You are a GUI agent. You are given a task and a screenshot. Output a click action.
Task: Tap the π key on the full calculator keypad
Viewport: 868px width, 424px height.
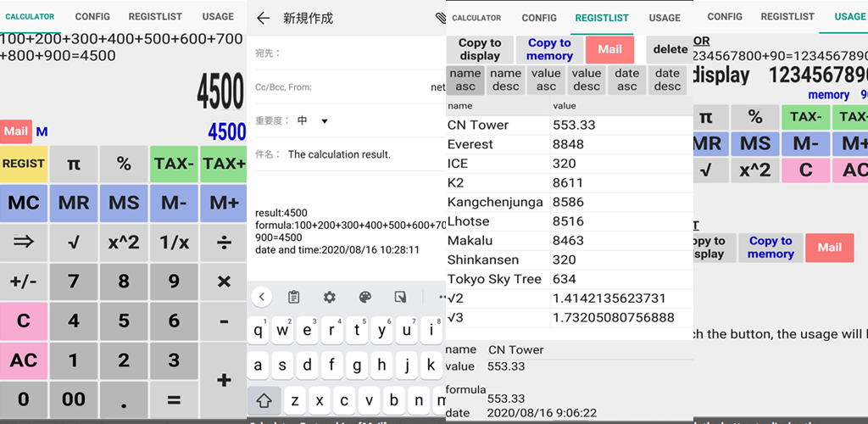[x=74, y=164]
